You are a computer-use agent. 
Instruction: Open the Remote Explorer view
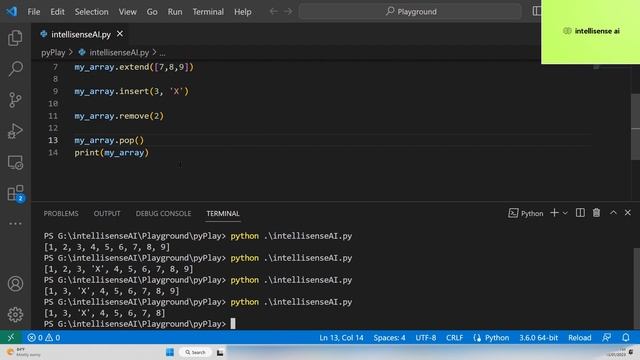point(15,162)
